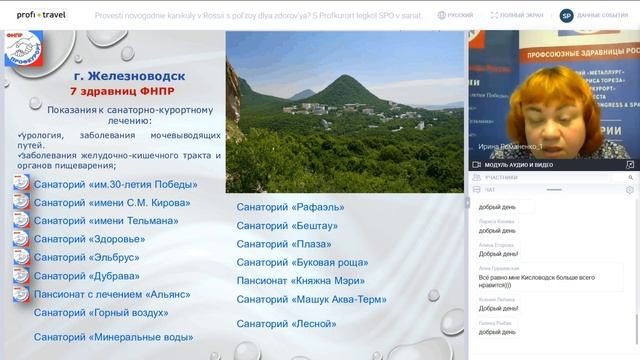Click the chat panel scrollbar
The height and width of the screenshot is (360, 640).
[x=636, y=329]
